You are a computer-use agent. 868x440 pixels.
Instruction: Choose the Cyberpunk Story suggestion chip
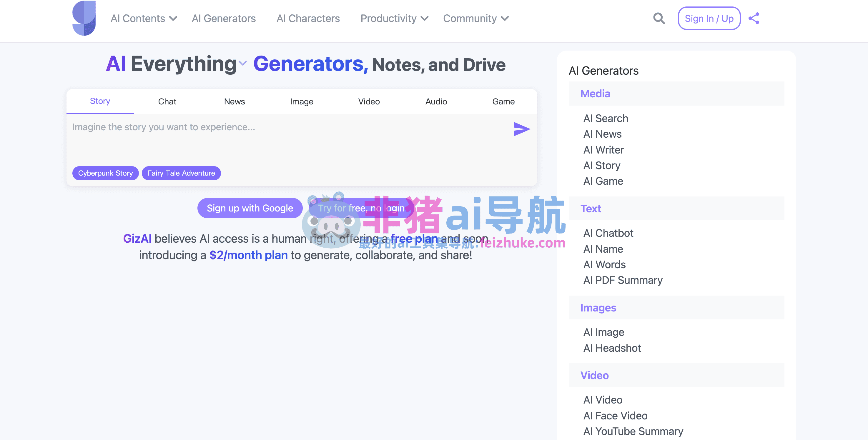pos(105,173)
